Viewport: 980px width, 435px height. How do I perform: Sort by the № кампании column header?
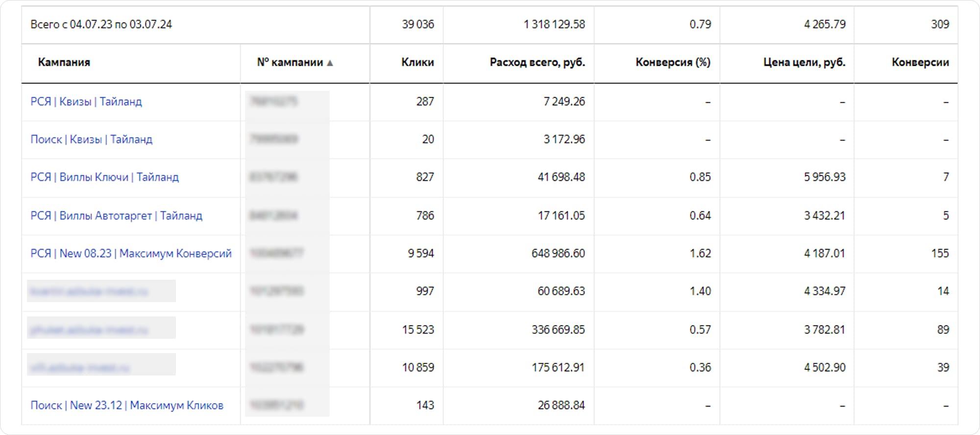pyautogui.click(x=290, y=62)
